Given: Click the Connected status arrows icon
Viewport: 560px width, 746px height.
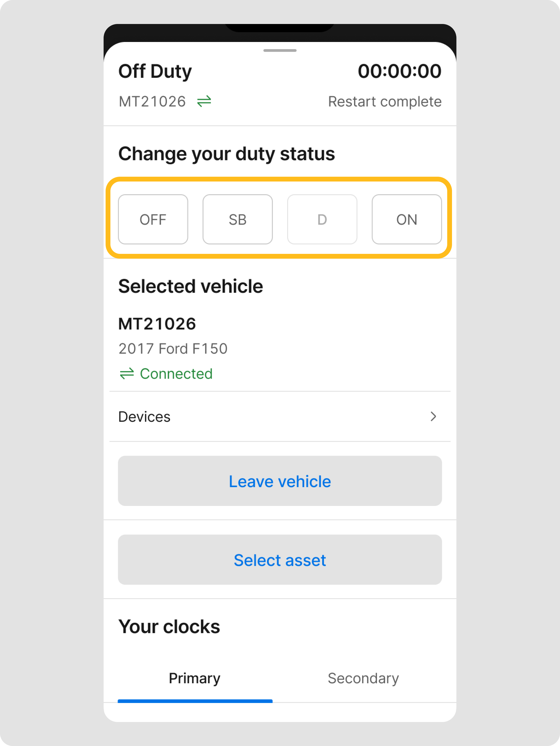Looking at the screenshot, I should (x=127, y=374).
